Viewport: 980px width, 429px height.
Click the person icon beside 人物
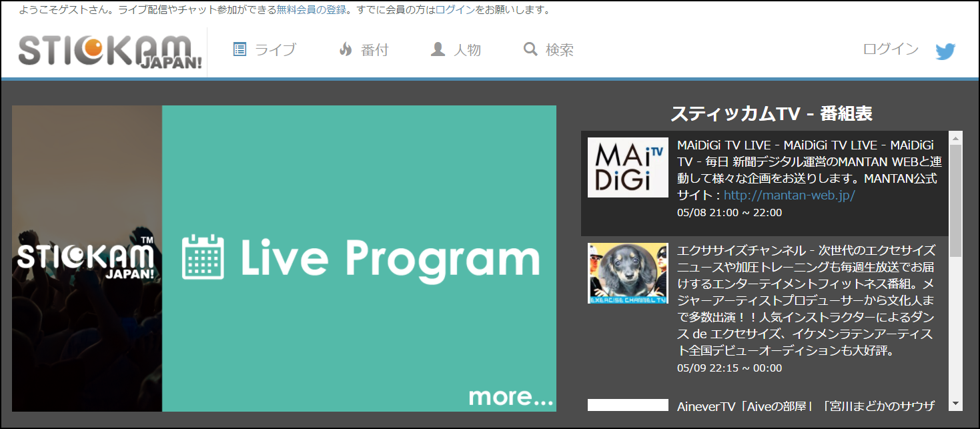click(438, 49)
